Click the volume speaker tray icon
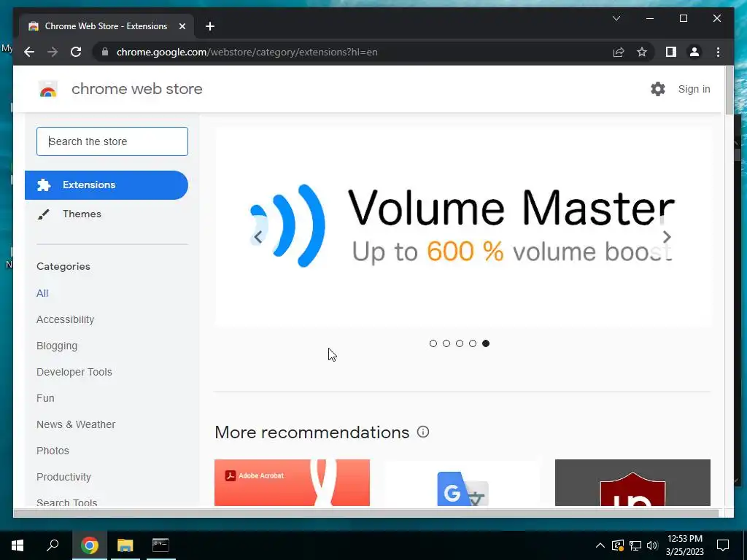Viewport: 747px width, 560px height. pos(652,545)
